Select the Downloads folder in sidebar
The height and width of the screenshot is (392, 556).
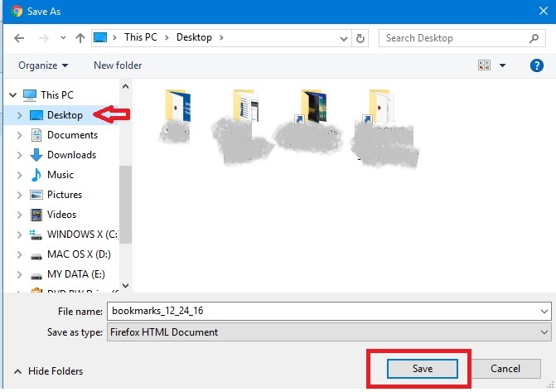pyautogui.click(x=71, y=155)
